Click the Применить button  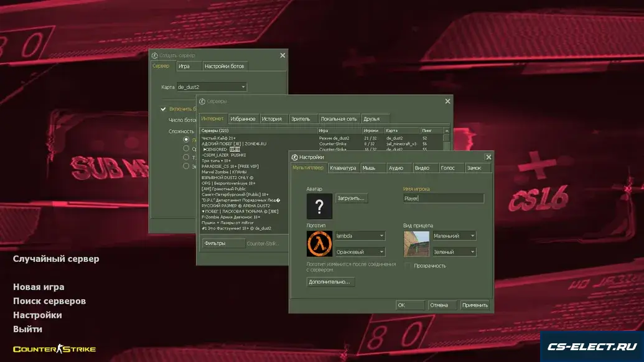pyautogui.click(x=475, y=305)
